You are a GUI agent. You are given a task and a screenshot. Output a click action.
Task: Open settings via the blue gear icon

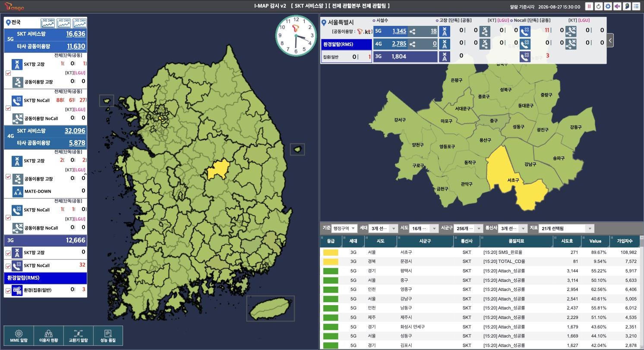[x=608, y=6]
